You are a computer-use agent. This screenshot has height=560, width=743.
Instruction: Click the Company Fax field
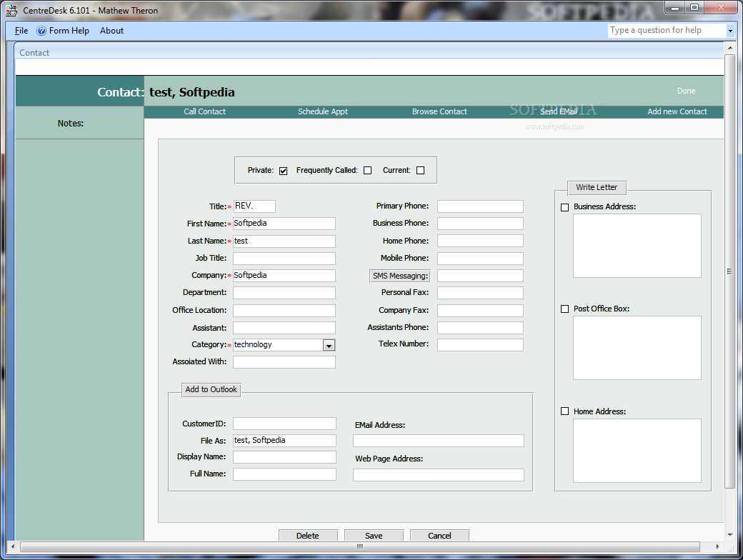tap(481, 310)
